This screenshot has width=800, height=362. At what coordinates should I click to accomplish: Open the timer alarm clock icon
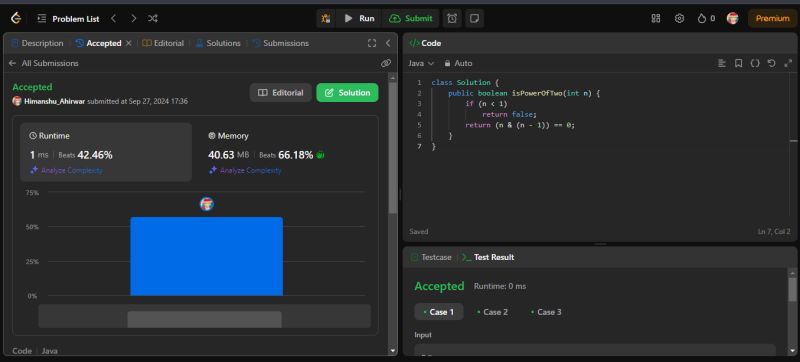click(452, 18)
